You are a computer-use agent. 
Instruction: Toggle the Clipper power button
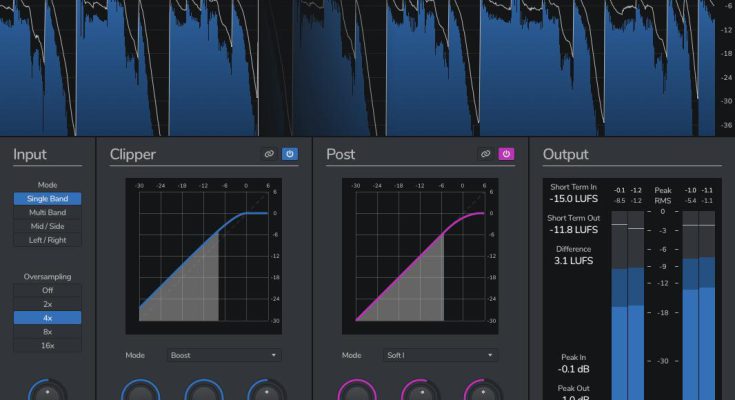(289, 154)
